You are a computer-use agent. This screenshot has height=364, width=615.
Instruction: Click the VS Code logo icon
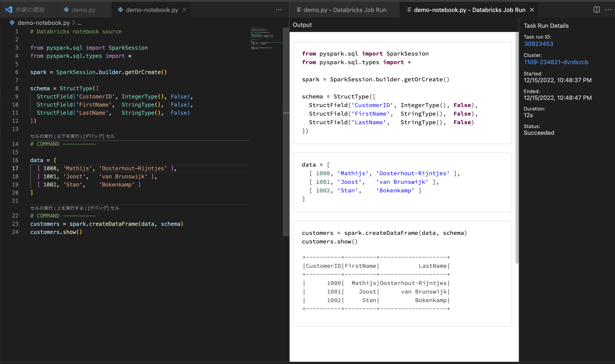coord(9,10)
